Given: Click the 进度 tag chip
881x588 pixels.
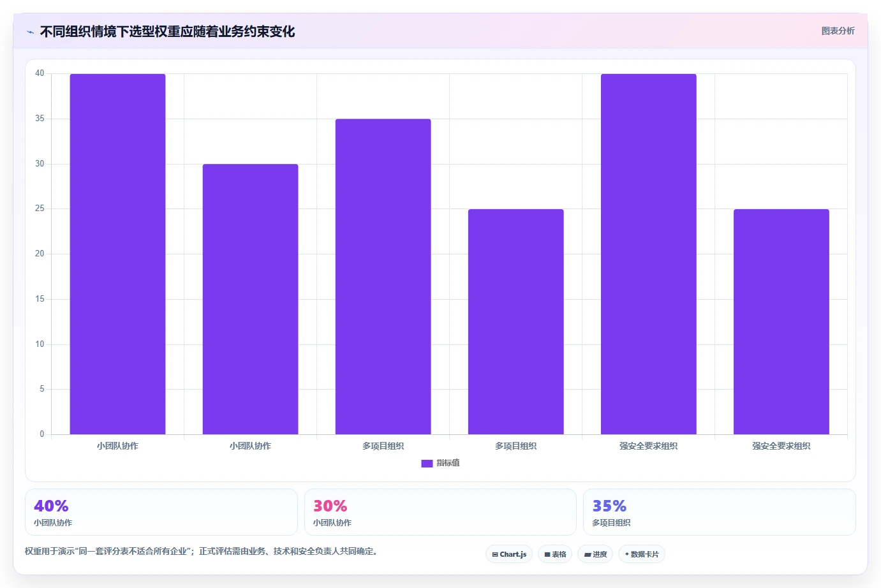Looking at the screenshot, I should [x=595, y=554].
